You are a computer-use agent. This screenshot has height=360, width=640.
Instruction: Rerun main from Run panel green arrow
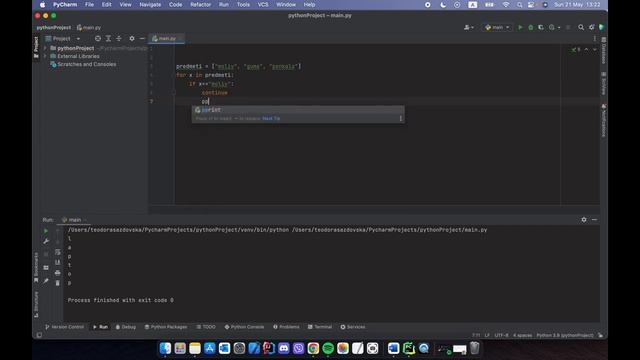[x=46, y=231]
